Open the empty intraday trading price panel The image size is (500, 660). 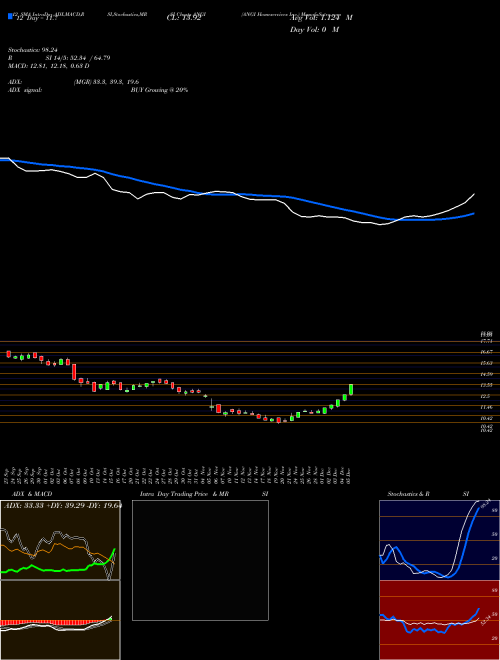click(200, 560)
